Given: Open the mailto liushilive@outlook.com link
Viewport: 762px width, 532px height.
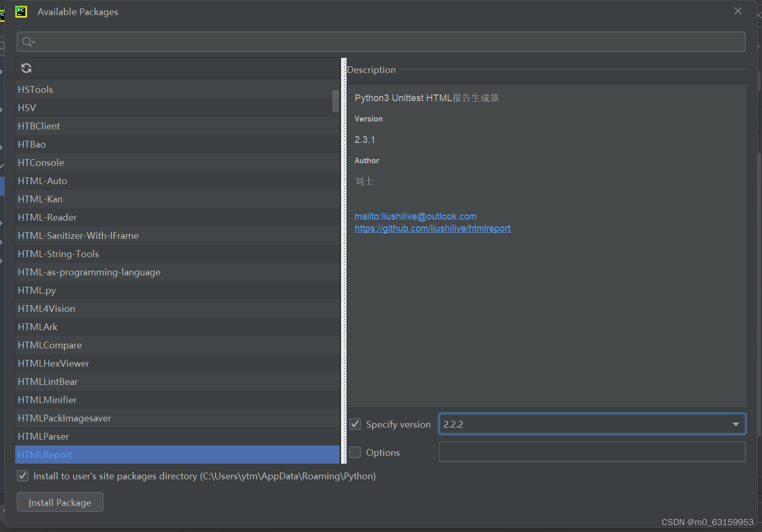Looking at the screenshot, I should [416, 216].
